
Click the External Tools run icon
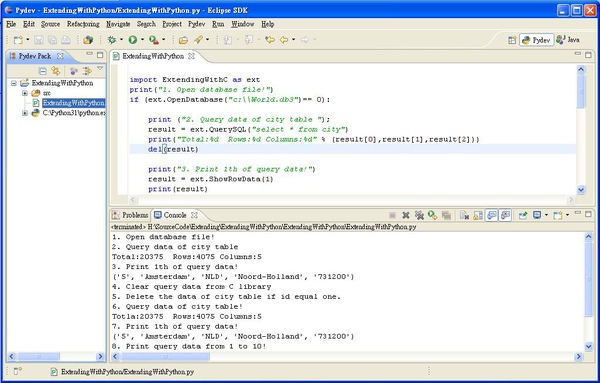click(154, 40)
